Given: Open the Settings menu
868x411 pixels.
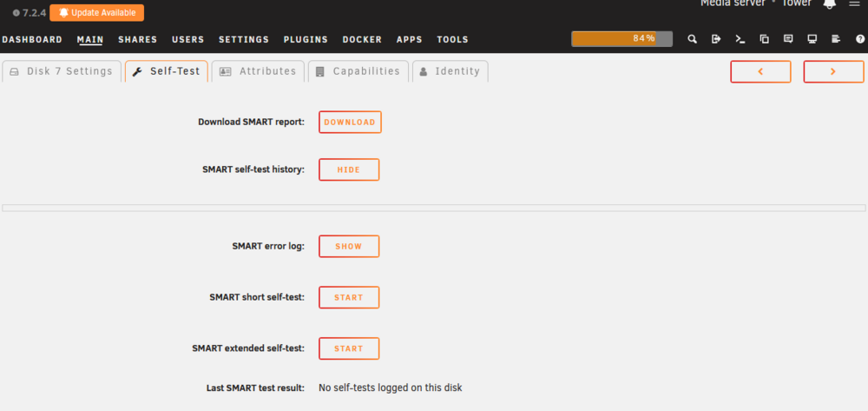Looking at the screenshot, I should [244, 39].
